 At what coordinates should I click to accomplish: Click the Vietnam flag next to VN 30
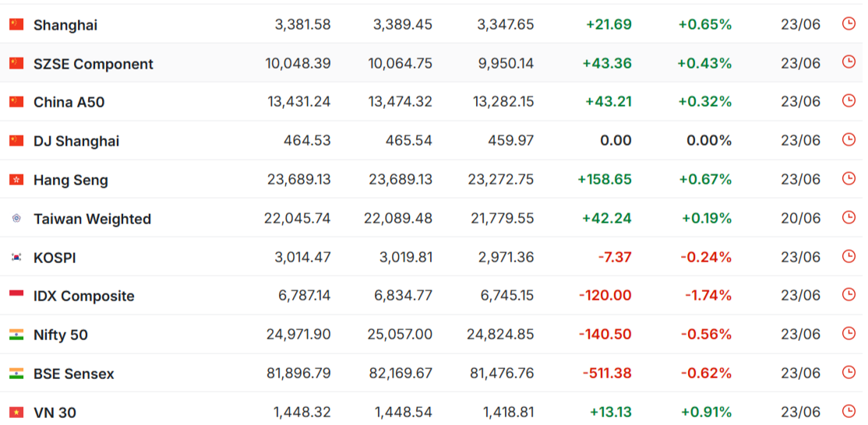(x=16, y=413)
